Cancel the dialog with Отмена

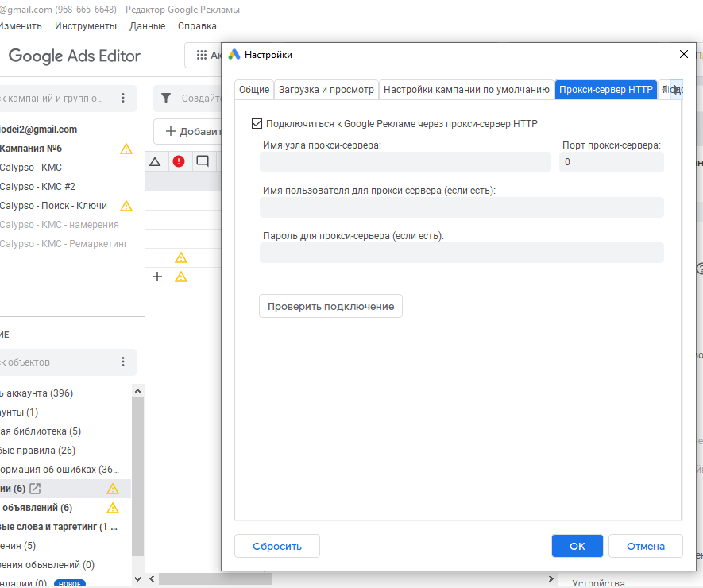coord(646,546)
